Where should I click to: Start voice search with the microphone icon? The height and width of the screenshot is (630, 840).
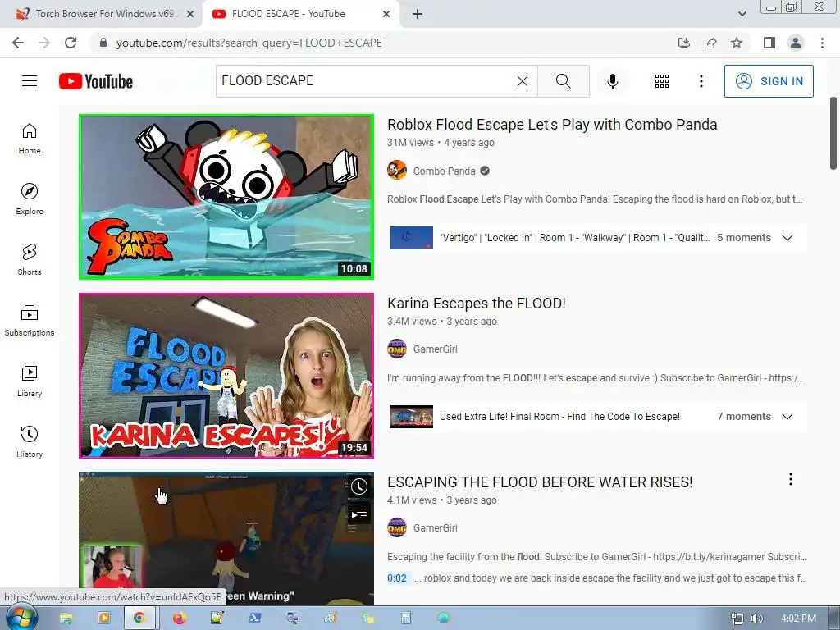(612, 81)
